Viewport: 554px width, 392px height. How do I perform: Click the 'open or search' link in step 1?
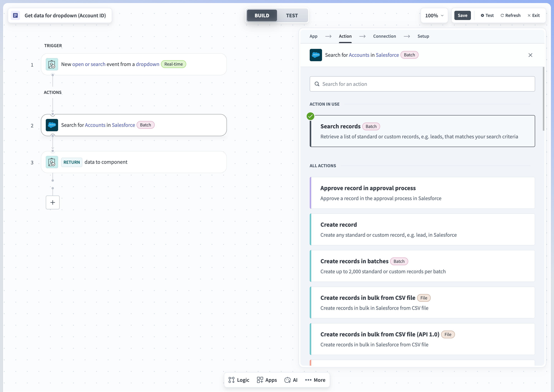pos(89,64)
